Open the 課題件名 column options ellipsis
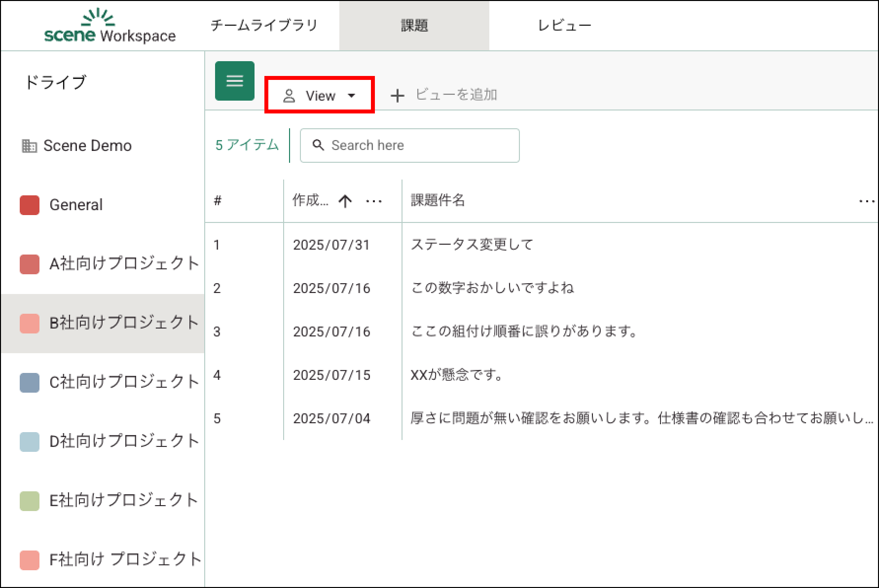The width and height of the screenshot is (879, 588). (x=866, y=201)
